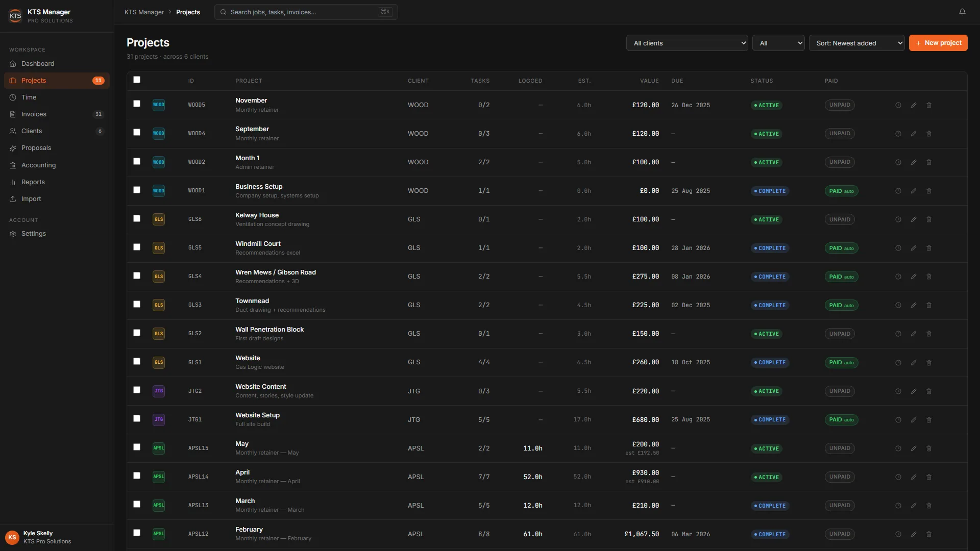The height and width of the screenshot is (551, 980).
Task: Click trash icon for Website Setup row
Action: pyautogui.click(x=929, y=420)
